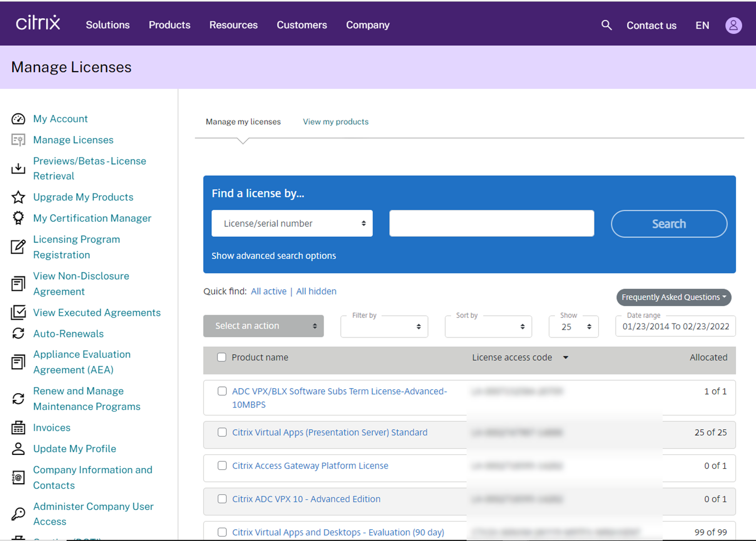Click the My Account gauge icon

18,118
